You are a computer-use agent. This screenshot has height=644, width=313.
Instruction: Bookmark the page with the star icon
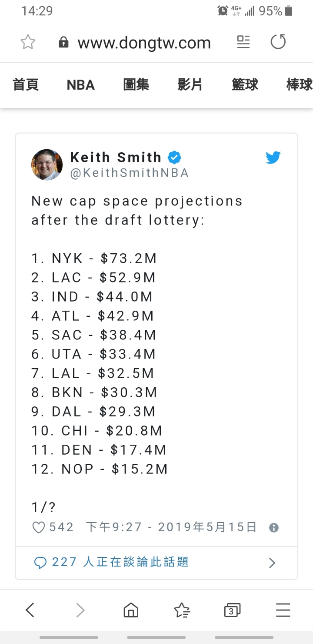[28, 42]
